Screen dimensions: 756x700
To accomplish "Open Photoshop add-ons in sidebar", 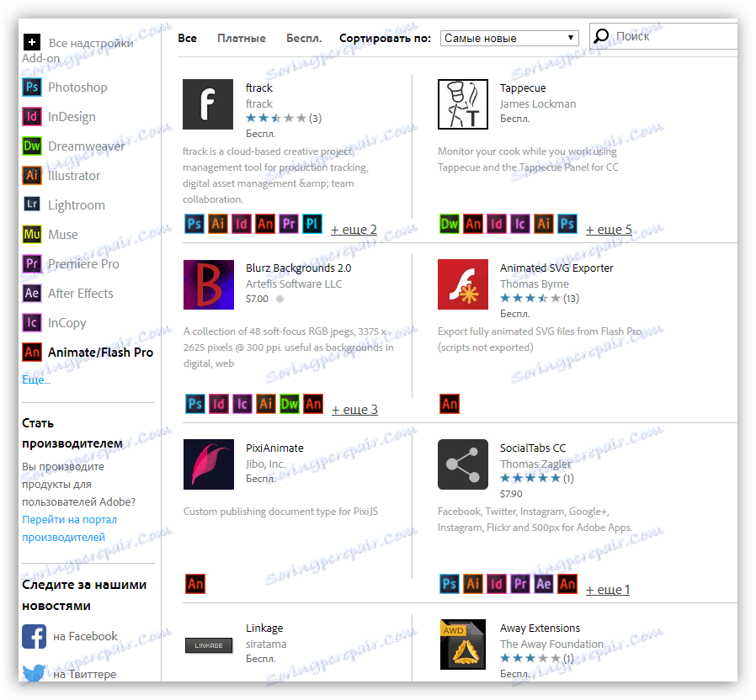I will point(65,87).
